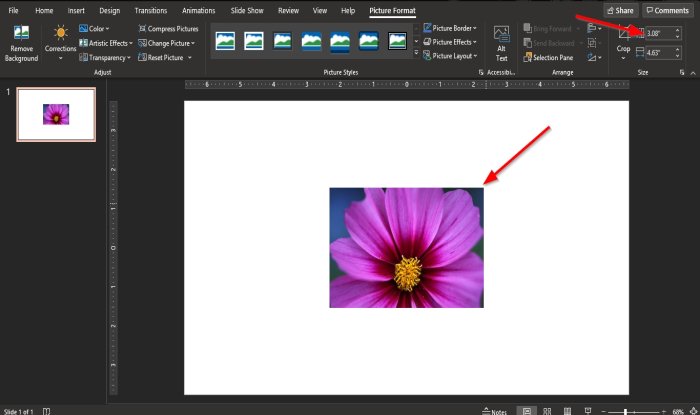Click Compress Pictures in Adjust group
This screenshot has width=700, height=415.
tap(168, 29)
